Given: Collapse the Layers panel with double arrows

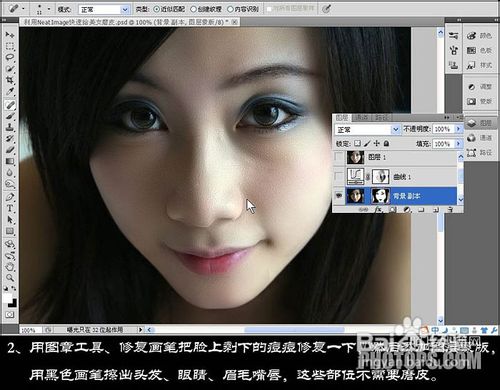Looking at the screenshot, I should click(x=447, y=117).
